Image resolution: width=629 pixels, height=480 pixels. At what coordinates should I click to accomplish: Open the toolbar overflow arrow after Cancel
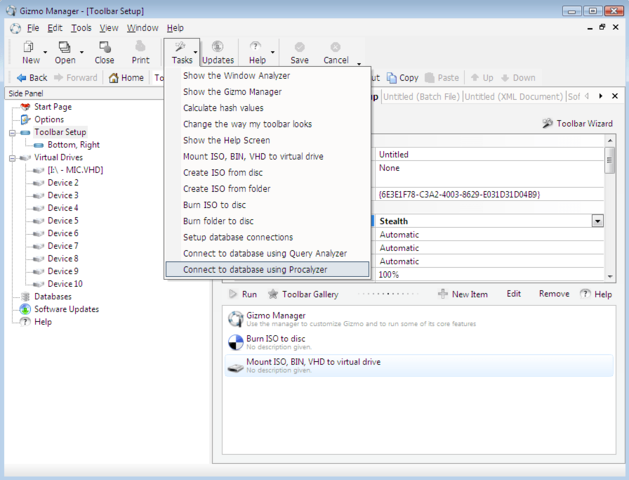pyautogui.click(x=359, y=63)
